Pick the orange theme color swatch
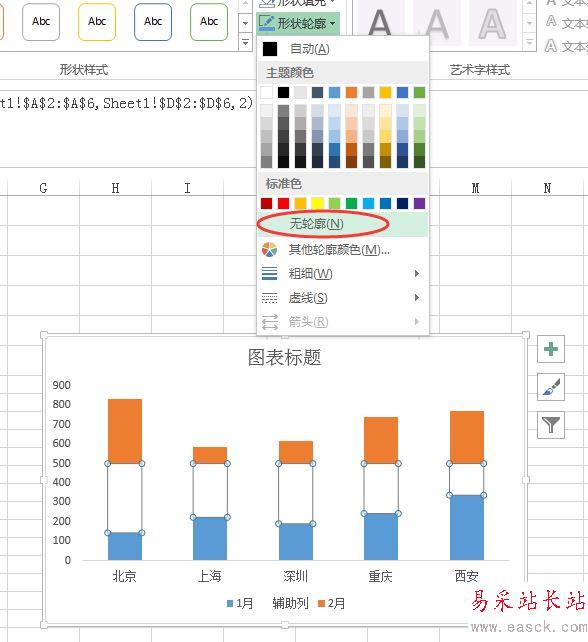Screen dimensions: 588x642 351,93
